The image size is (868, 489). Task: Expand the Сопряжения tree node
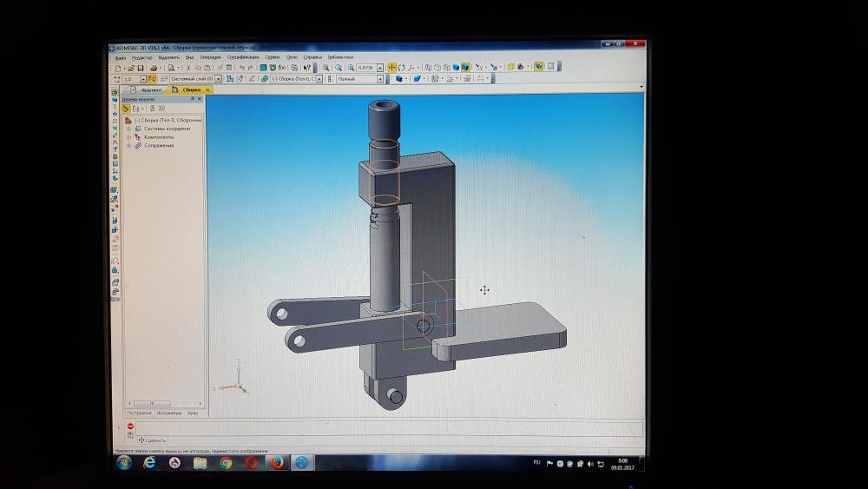129,145
